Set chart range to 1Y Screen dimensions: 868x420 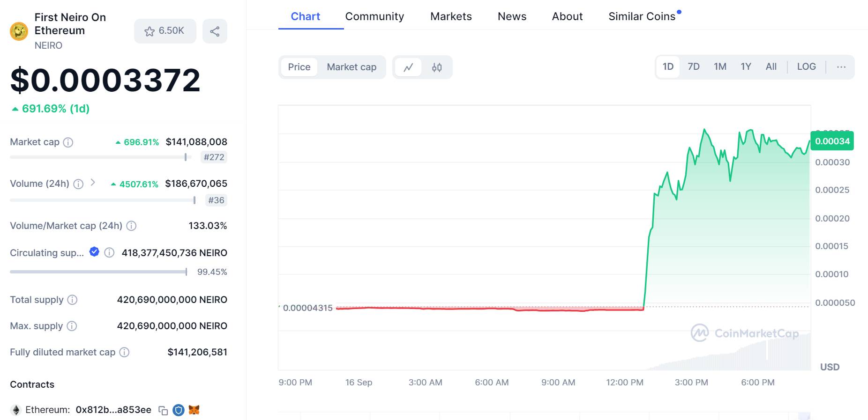pos(746,66)
